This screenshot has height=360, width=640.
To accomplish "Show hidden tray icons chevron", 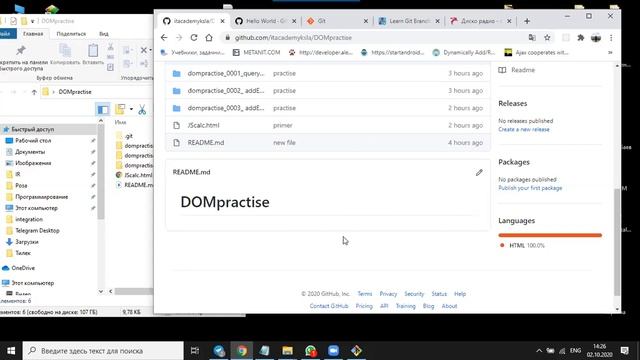I will point(539,351).
